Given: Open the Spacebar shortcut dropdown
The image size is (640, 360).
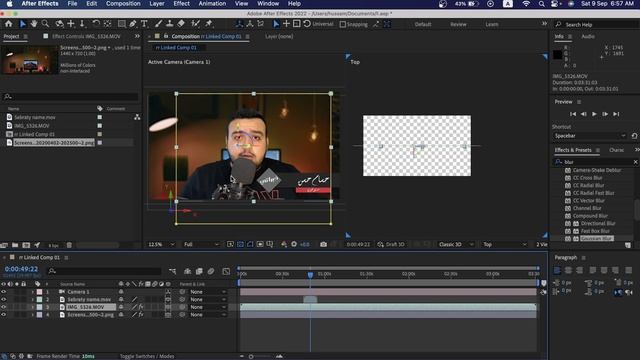Looking at the screenshot, I should (589, 136).
